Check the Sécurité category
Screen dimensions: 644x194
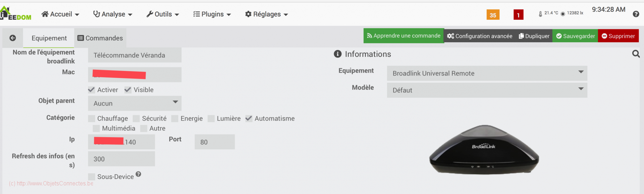coord(136,118)
